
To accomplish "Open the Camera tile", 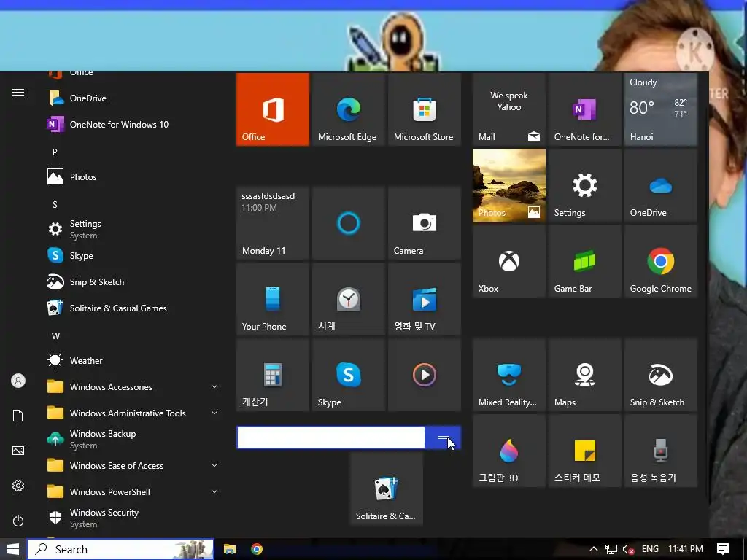I will (x=424, y=223).
